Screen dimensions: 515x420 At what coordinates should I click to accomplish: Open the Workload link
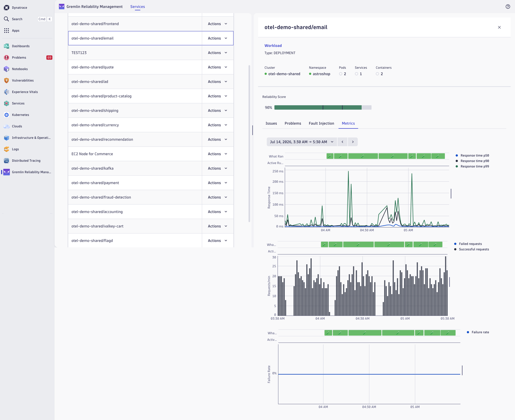(273, 45)
